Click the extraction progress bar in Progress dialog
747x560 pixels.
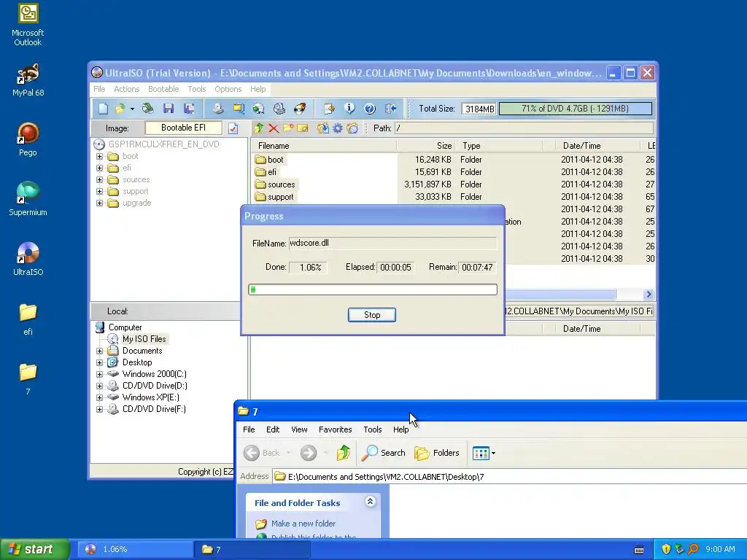point(373,289)
